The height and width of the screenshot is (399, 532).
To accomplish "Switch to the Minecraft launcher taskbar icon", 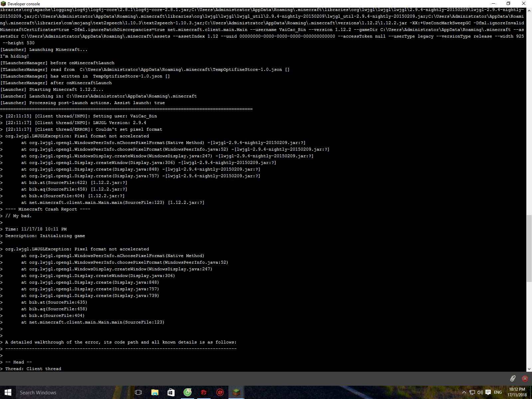I will pyautogui.click(x=236, y=392).
